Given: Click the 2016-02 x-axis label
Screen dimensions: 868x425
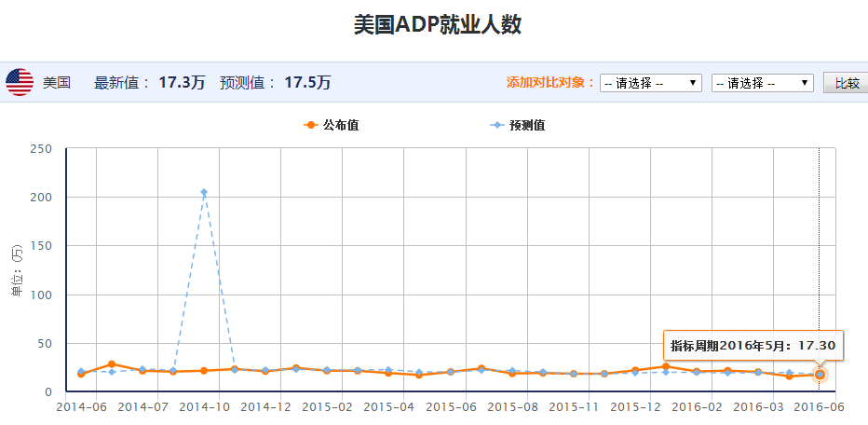Looking at the screenshot, I should 697,407.
